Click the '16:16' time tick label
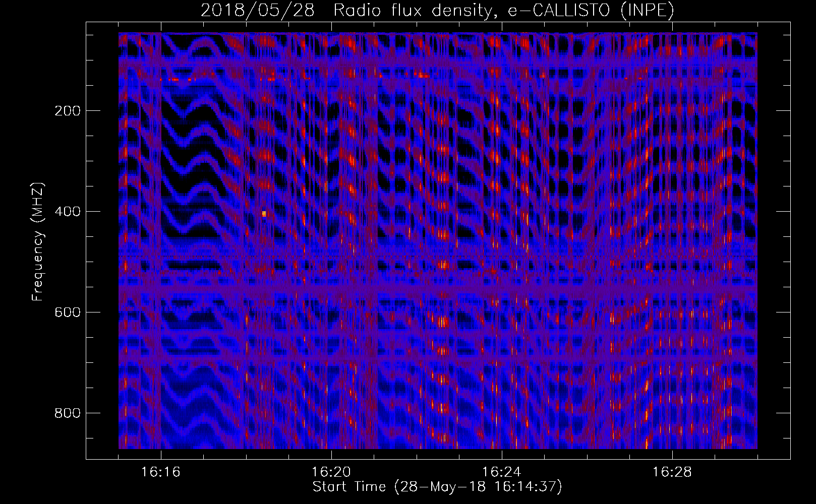This screenshot has height=504, width=816. 161,472
